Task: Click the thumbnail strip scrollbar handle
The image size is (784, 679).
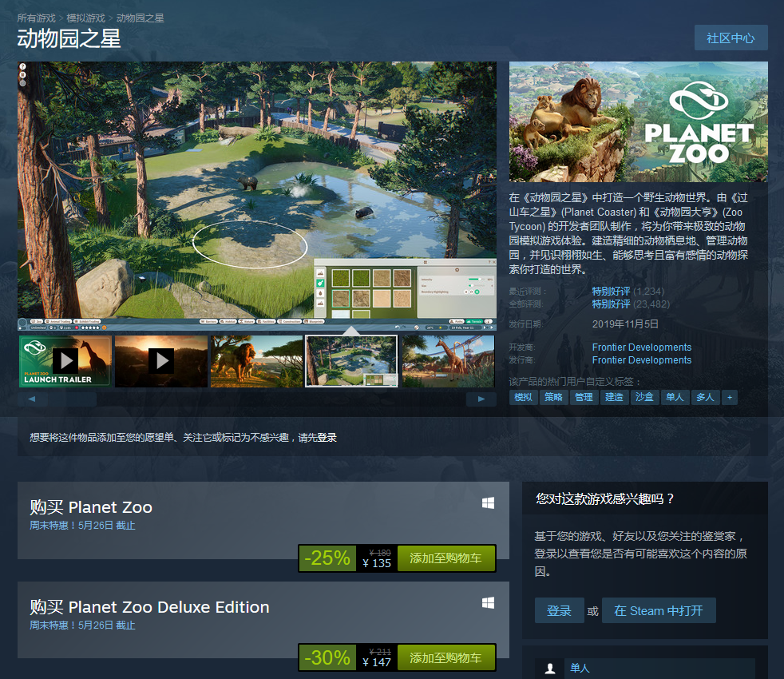Action: click(x=73, y=399)
